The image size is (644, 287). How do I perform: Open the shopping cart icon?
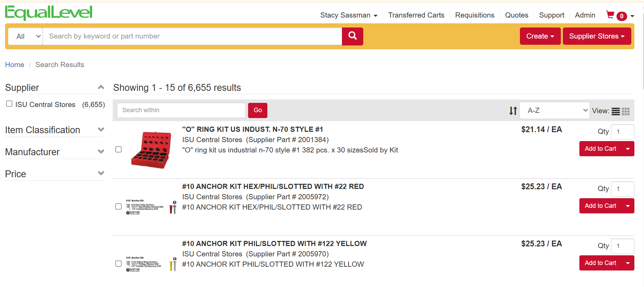(610, 15)
